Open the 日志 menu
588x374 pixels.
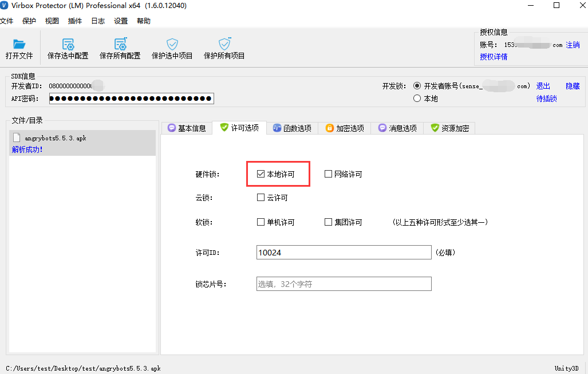(98, 21)
